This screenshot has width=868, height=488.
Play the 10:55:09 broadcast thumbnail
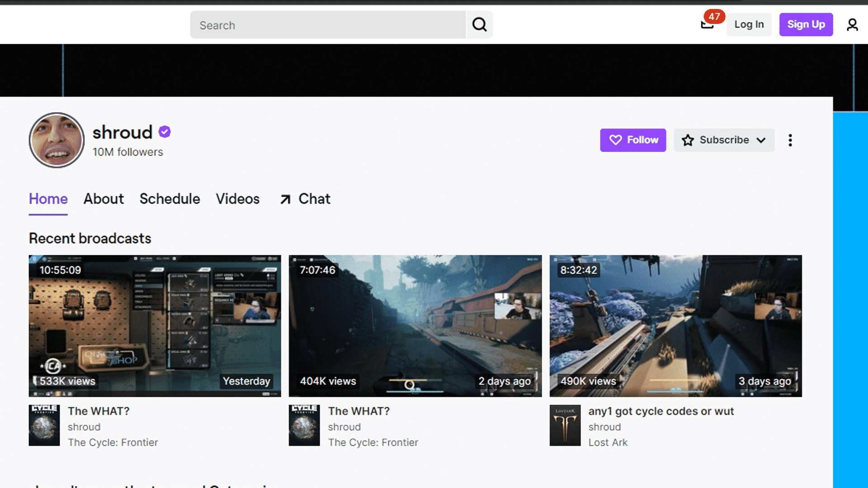click(155, 326)
